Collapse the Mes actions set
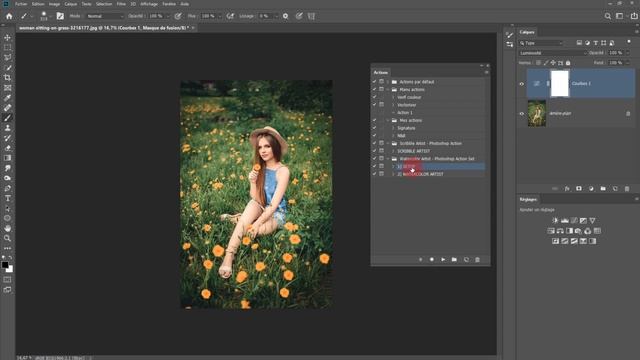640x360 pixels. click(x=388, y=120)
